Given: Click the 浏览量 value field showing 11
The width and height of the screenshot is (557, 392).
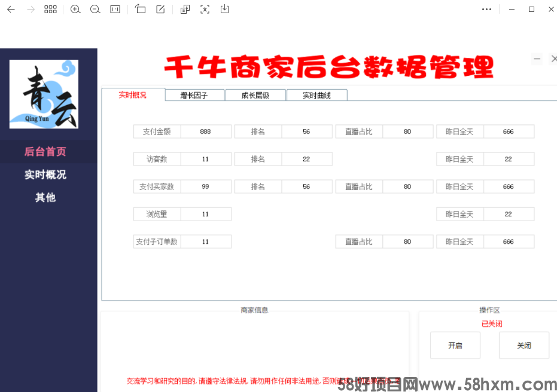Looking at the screenshot, I should 206,214.
